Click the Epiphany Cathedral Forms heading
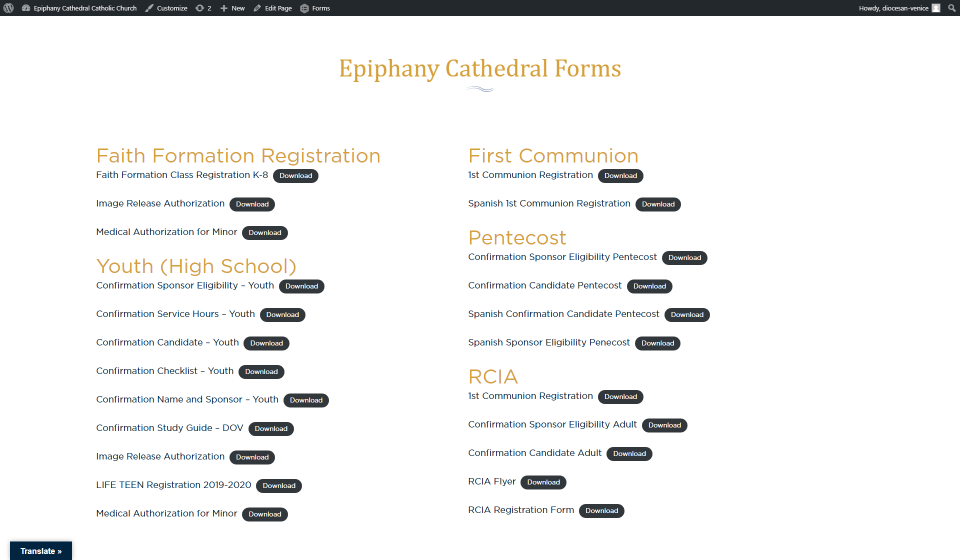 click(x=480, y=68)
